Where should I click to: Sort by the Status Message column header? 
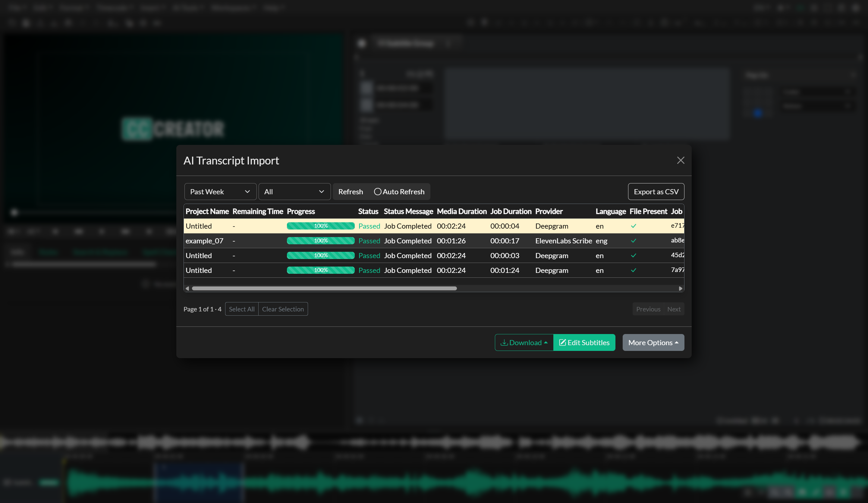(408, 211)
